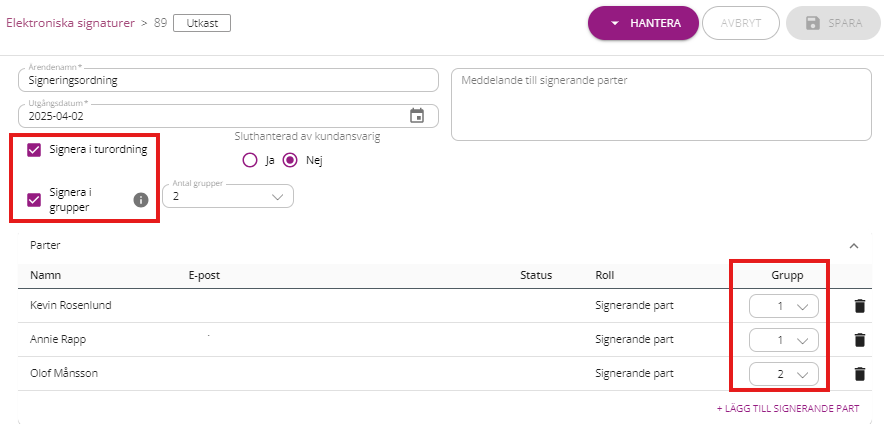Click Lägg till signerande part

787,408
